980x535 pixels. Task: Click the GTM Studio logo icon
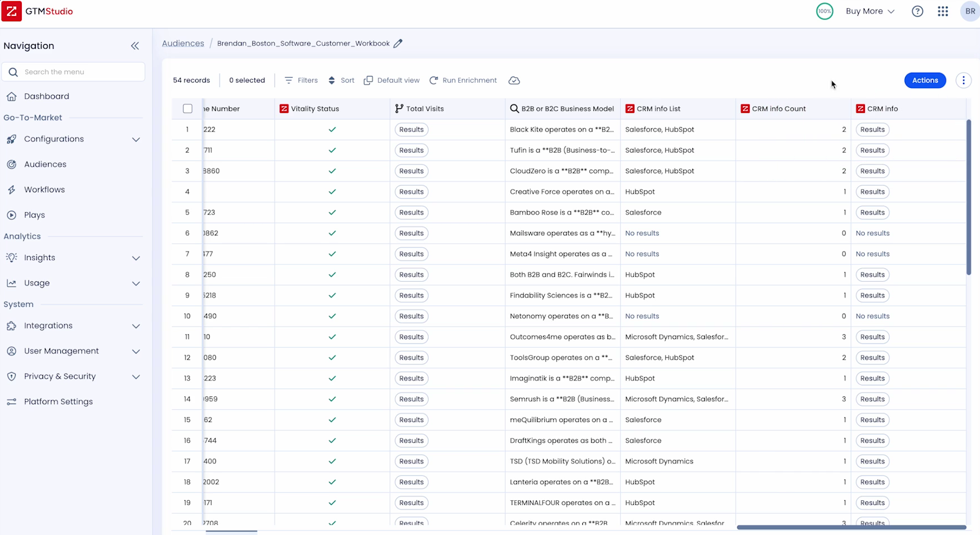pos(11,11)
